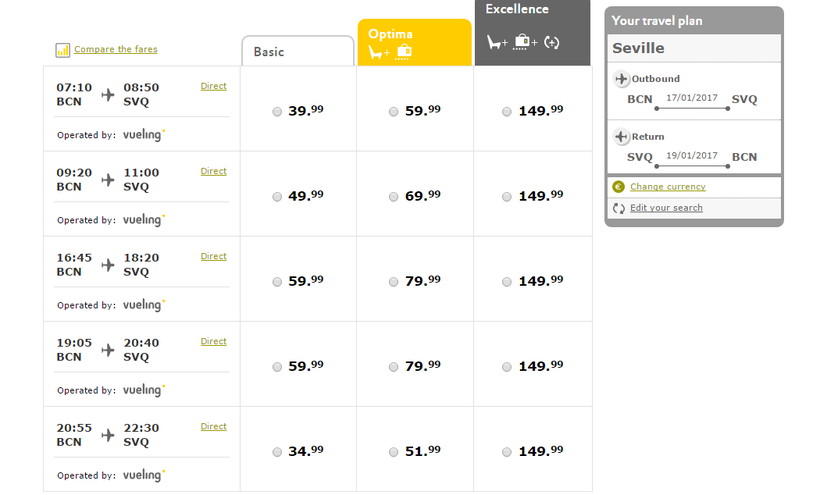Image resolution: width=820 pixels, height=495 pixels.
Task: Click Direct link for the 07:10 flight
Action: [x=213, y=86]
